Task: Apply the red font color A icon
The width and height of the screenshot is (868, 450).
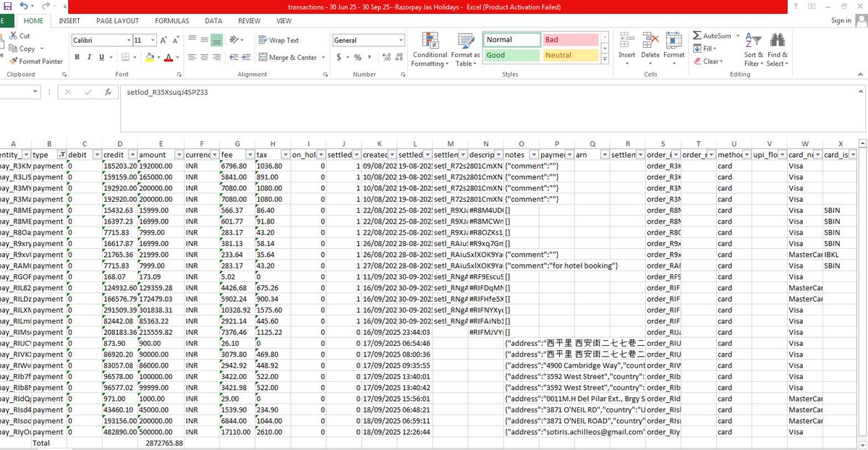Action: 169,57
